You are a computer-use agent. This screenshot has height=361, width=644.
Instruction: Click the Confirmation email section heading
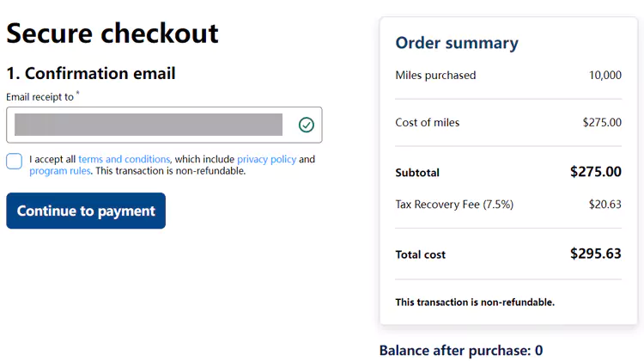(91, 73)
